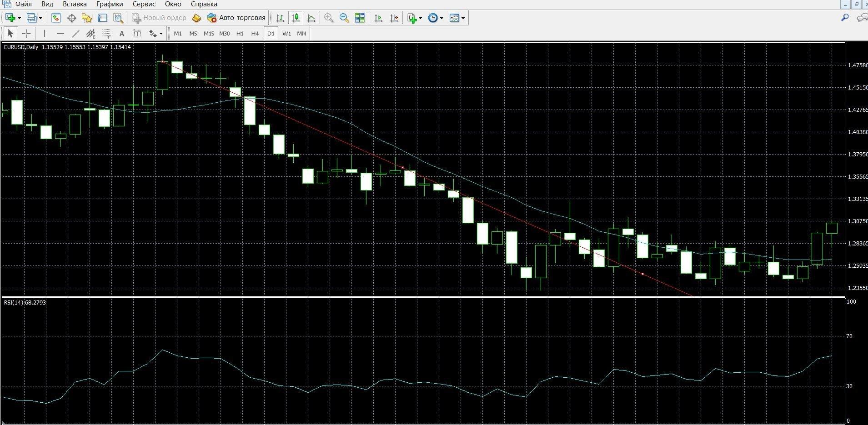Open the Strategy Tester icon
The height and width of the screenshot is (425, 868).
click(x=118, y=18)
